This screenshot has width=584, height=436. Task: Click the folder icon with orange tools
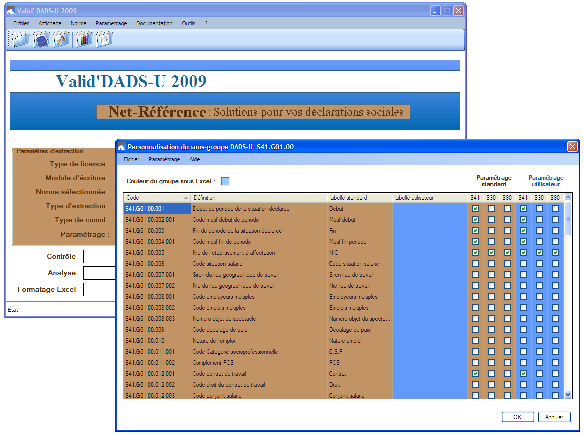click(62, 39)
